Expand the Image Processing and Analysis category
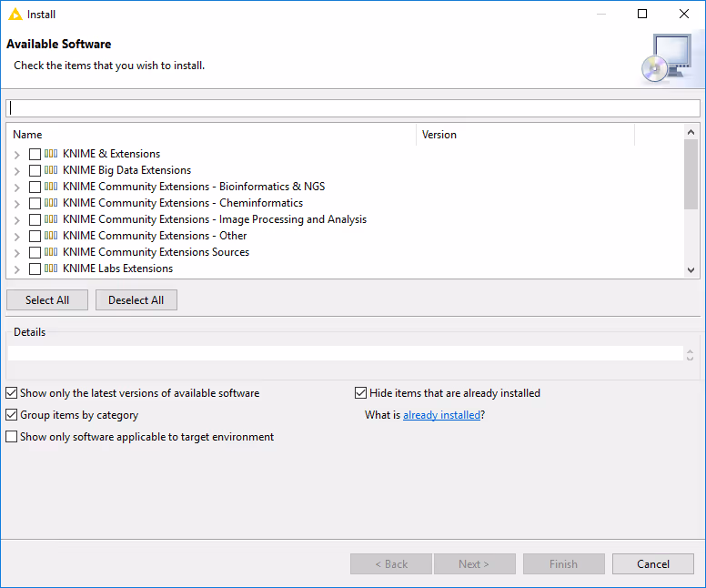The image size is (706, 588). pyautogui.click(x=17, y=220)
